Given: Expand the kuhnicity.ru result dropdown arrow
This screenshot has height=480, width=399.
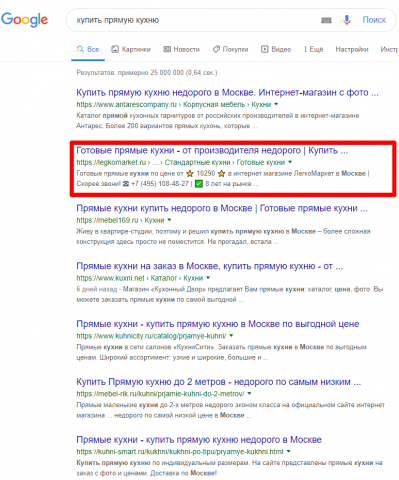Looking at the screenshot, I should 231,336.
